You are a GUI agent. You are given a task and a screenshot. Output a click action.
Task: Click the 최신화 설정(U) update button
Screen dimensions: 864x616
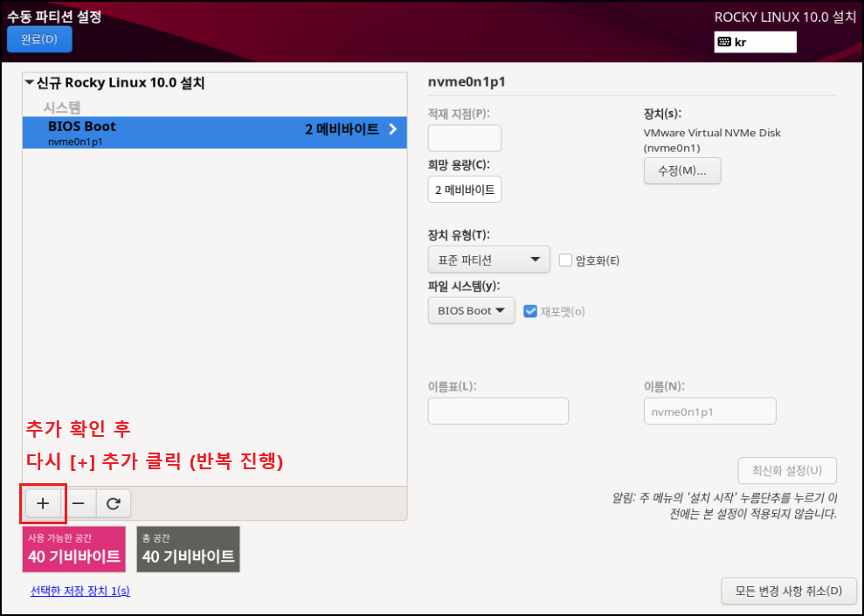click(787, 471)
